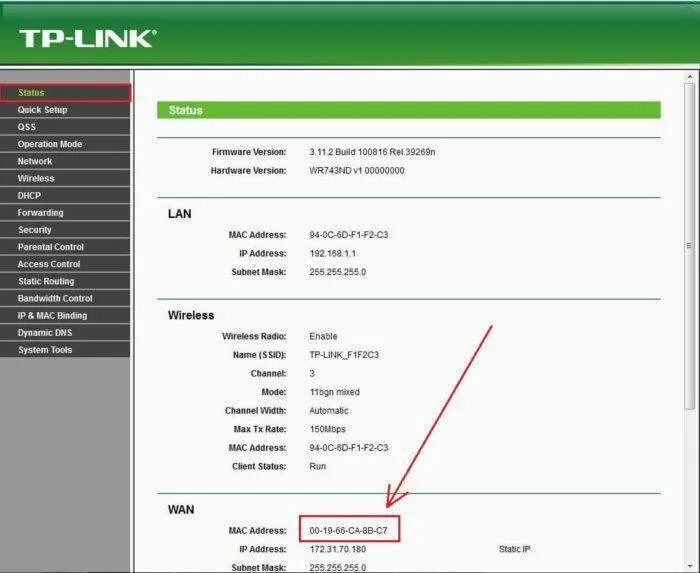700x573 pixels.
Task: Open Wireless settings menu
Action: point(65,179)
